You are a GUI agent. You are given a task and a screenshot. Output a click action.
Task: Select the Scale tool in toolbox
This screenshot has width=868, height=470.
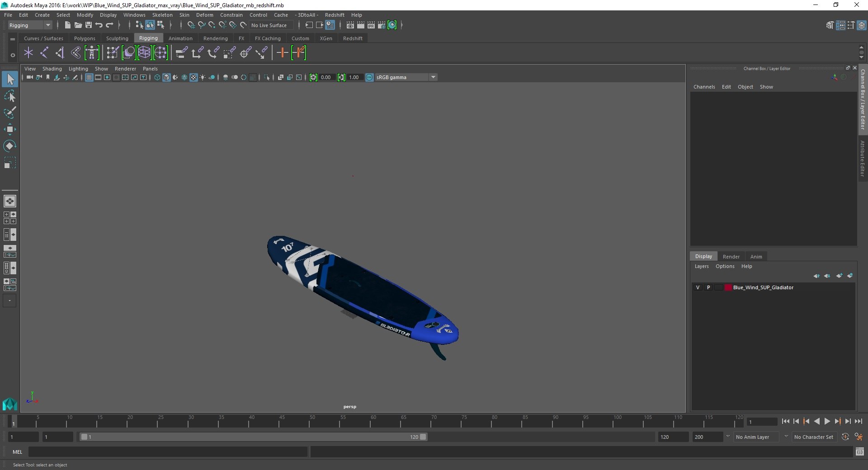tap(10, 163)
